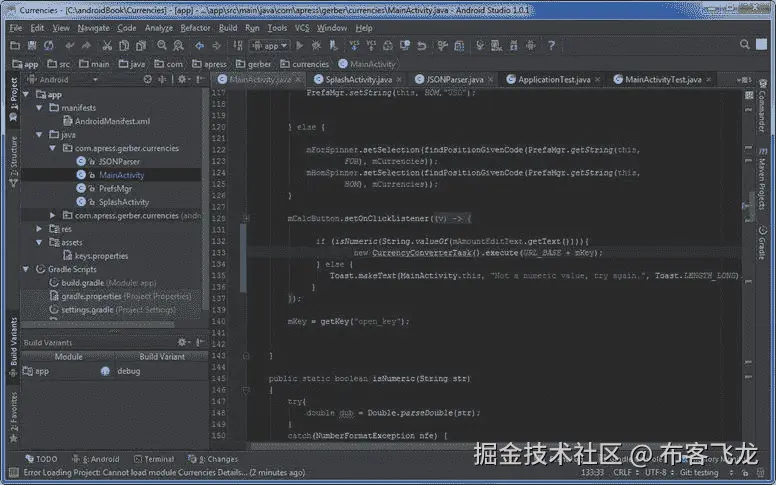Image resolution: width=776 pixels, height=485 pixels.
Task: Open the SDK Manager icon
Action: pos(514,46)
